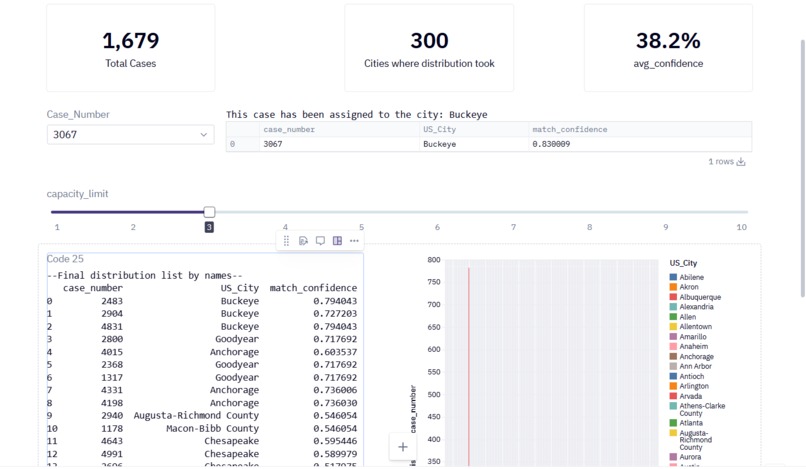Viewport: 806px width, 469px height.
Task: Click the US_City legend title
Action: point(683,263)
